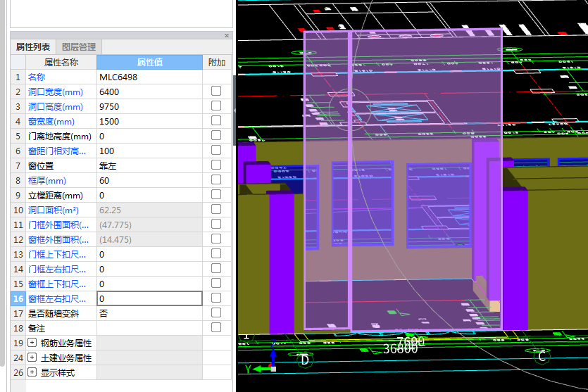Close the property panel with the X
588x392 pixels.
(x=227, y=36)
